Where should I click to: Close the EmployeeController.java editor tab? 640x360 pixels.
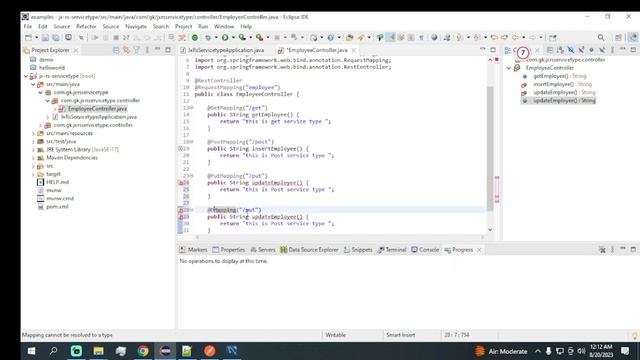[354, 50]
